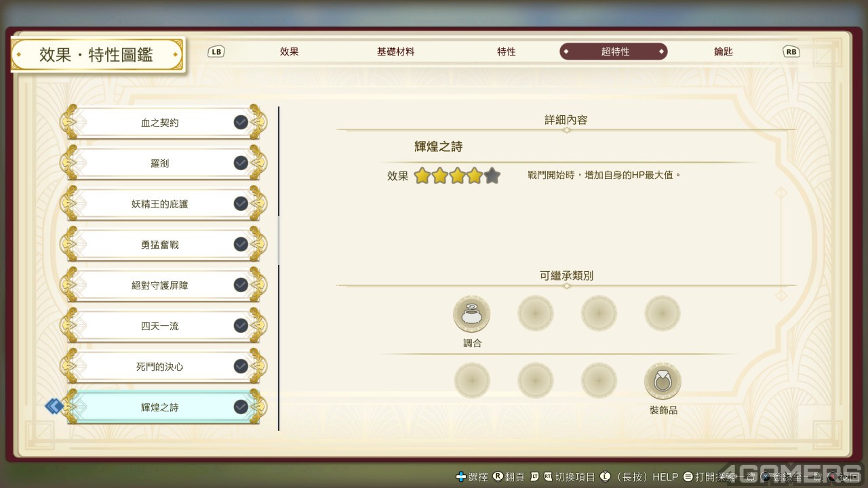Click the checkmark badge on 妖精王的庇護

point(241,203)
